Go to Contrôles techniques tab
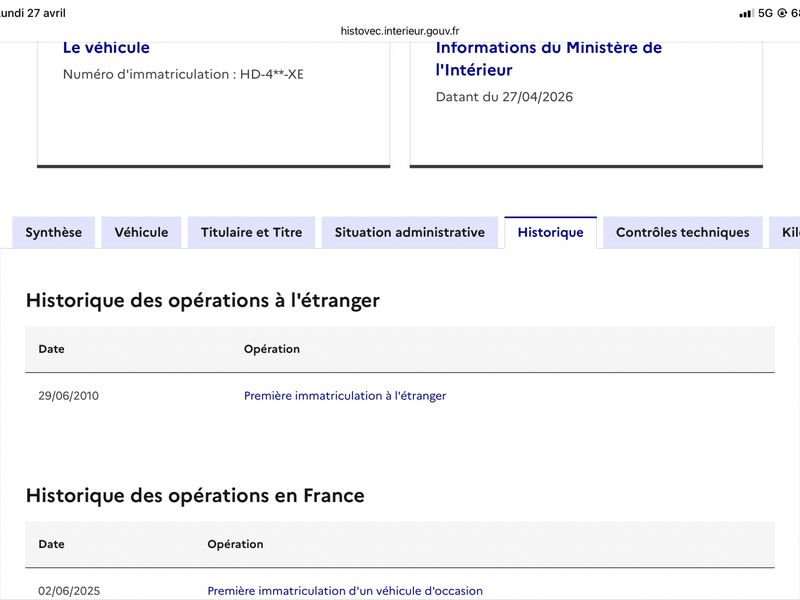The image size is (800, 600). point(683,233)
